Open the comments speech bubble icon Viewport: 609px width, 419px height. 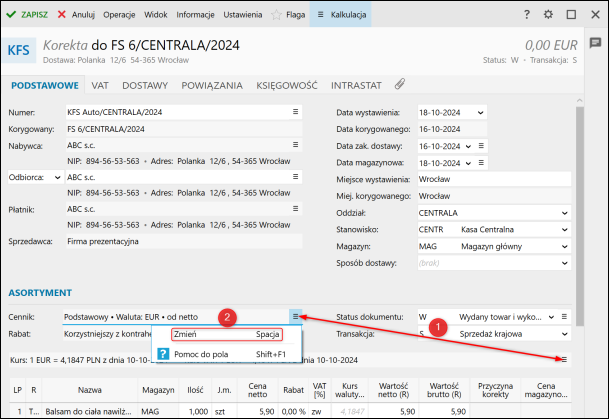pyautogui.click(x=595, y=42)
